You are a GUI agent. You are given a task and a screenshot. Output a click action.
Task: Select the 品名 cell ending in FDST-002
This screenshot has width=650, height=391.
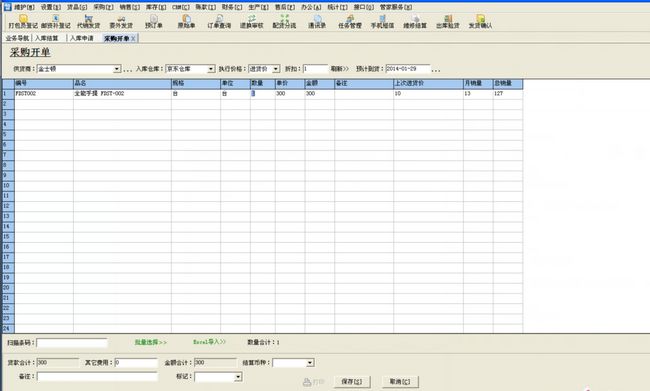[122, 94]
